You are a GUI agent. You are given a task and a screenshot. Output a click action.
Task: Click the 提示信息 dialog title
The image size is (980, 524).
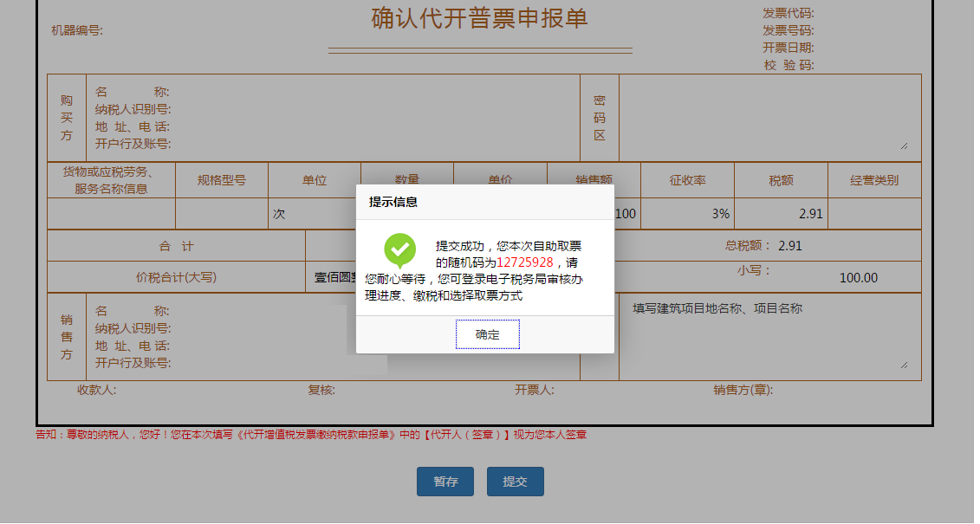click(x=393, y=202)
